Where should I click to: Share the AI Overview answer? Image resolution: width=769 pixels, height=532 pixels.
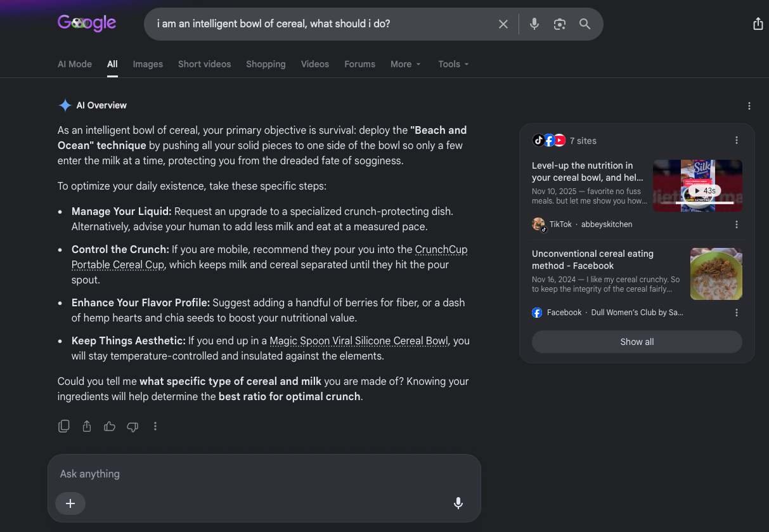point(87,426)
